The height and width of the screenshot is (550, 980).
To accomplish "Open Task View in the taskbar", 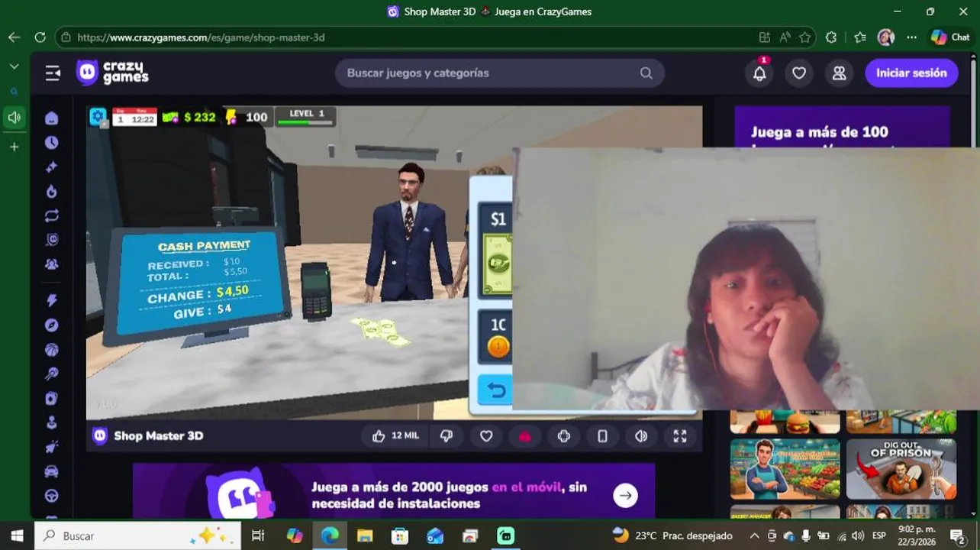I will [258, 536].
